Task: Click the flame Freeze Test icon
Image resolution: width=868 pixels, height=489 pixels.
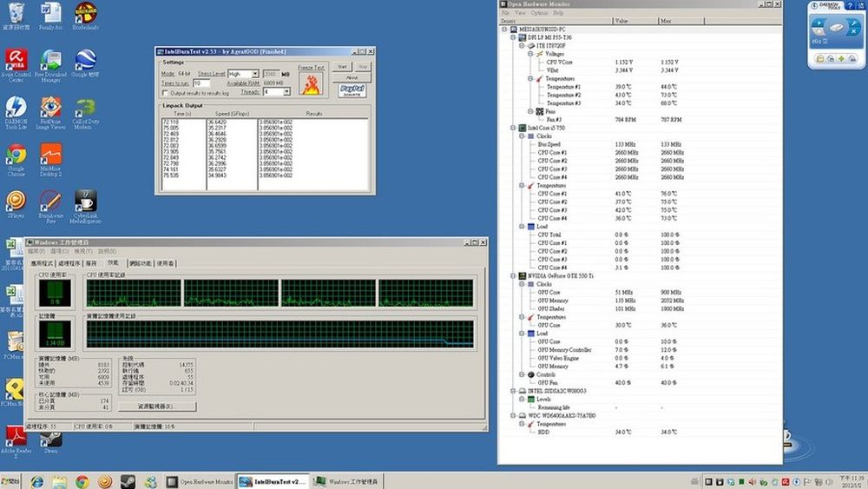Action: pos(311,85)
